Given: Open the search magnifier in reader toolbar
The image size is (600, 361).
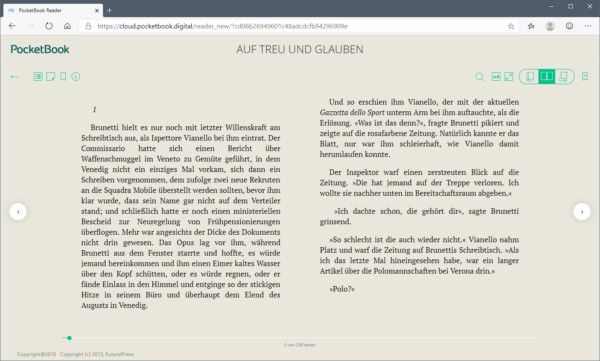Looking at the screenshot, I should [x=479, y=77].
